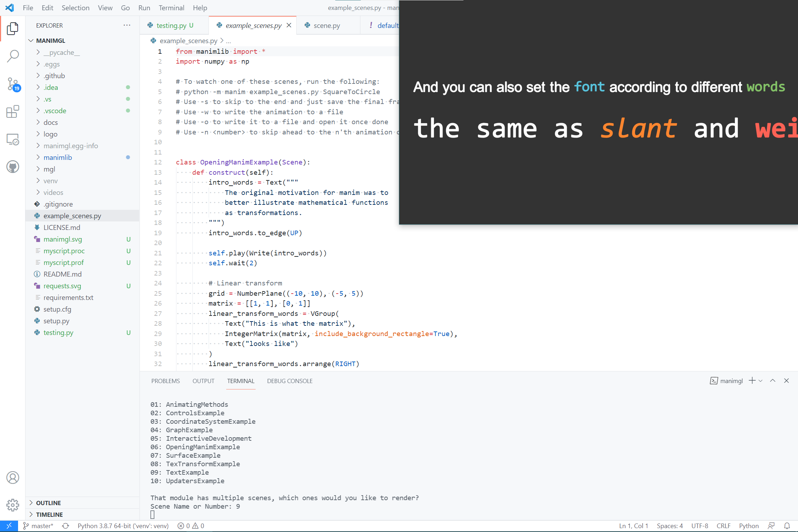Add a new terminal with plus icon
This screenshot has width=798, height=532.
752,381
